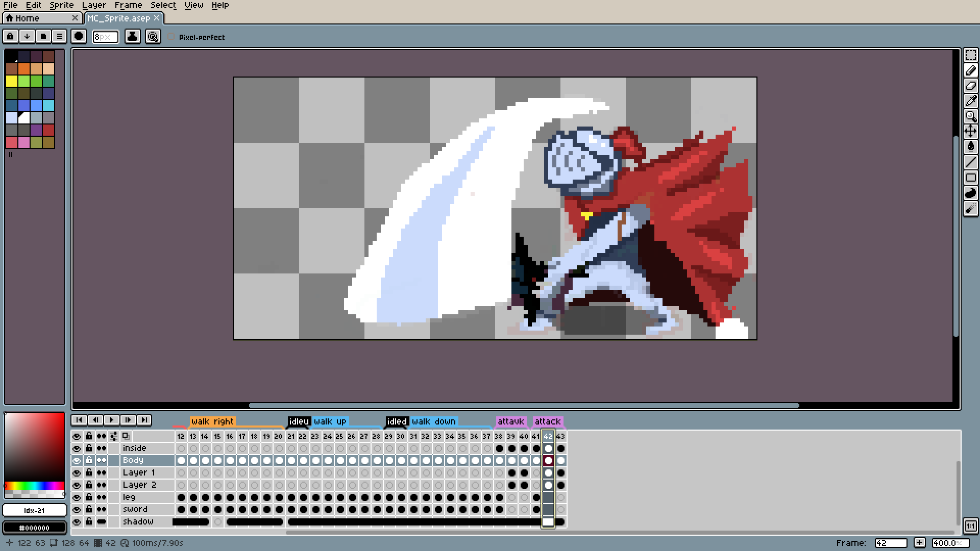The image size is (980, 551).
Task: Enable the Pixel-perfect checkbox
Action: tap(171, 37)
